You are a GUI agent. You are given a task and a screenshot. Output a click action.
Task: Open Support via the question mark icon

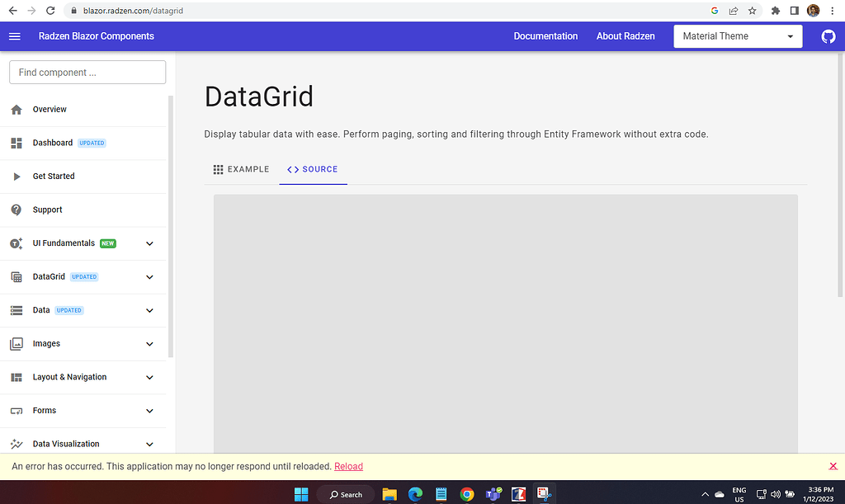pos(17,210)
